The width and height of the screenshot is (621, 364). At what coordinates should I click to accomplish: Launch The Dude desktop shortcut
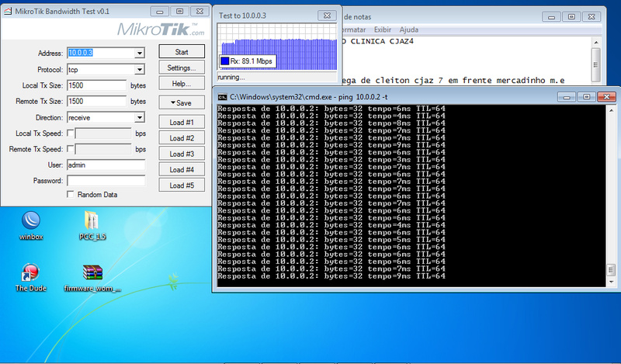tap(31, 277)
